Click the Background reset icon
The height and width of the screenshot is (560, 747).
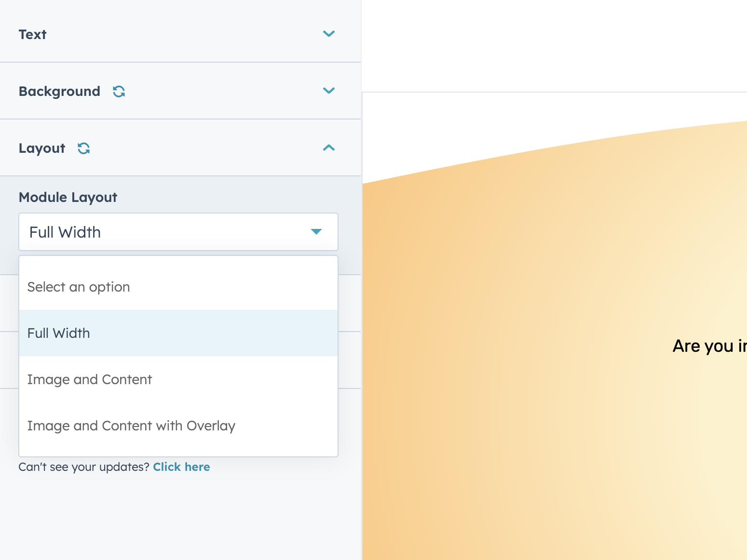pyautogui.click(x=119, y=91)
